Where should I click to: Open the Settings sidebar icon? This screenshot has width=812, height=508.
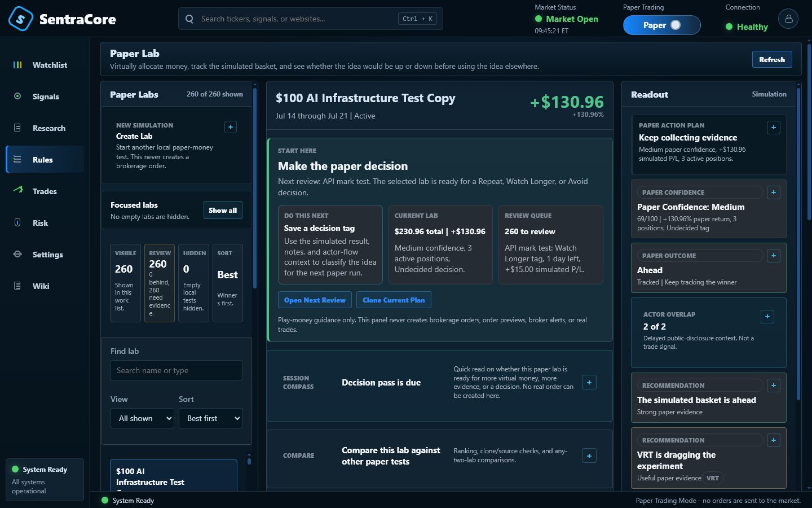tap(17, 255)
